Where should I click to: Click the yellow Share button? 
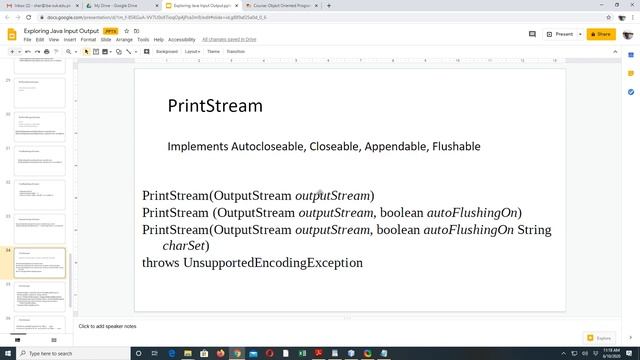click(x=601, y=34)
